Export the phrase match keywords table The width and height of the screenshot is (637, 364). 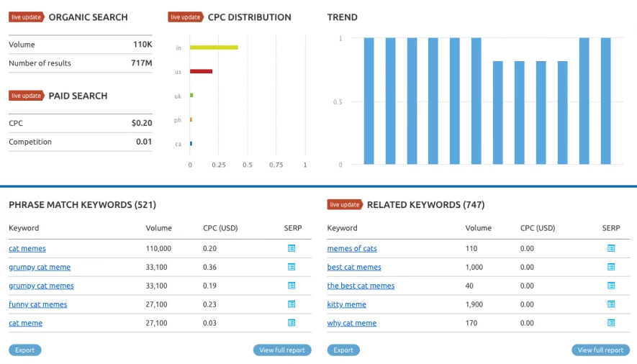click(x=25, y=350)
